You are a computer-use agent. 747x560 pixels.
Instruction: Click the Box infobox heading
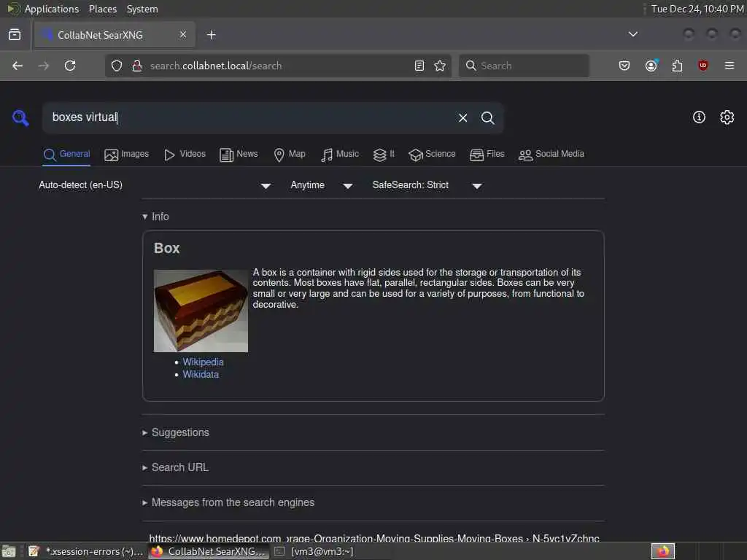(167, 249)
